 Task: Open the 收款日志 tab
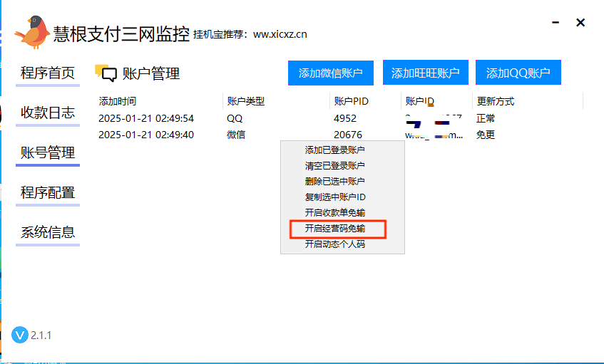pos(48,113)
